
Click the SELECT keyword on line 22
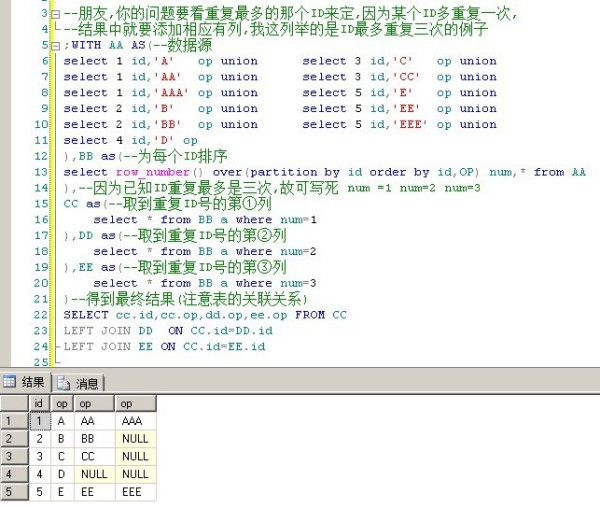click(86, 314)
